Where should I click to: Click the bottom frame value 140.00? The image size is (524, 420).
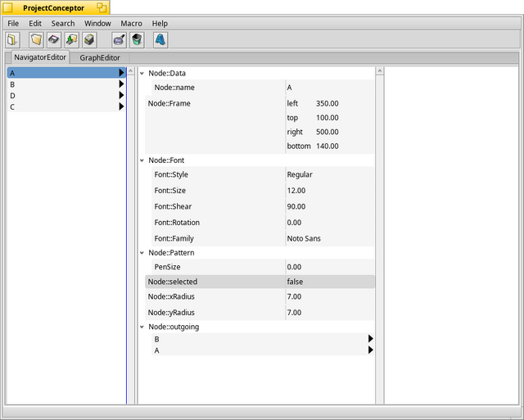point(327,147)
